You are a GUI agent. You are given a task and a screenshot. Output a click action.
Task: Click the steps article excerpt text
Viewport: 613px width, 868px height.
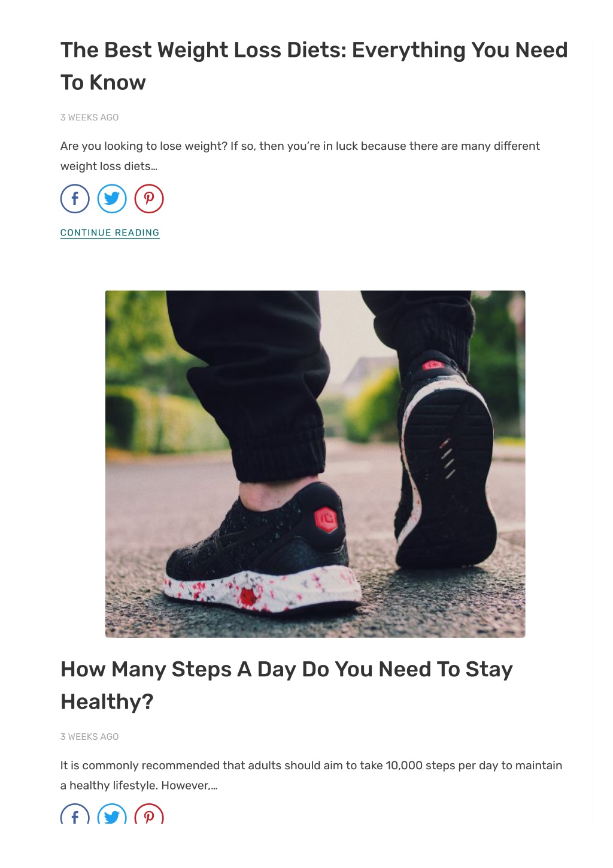pos(311,775)
